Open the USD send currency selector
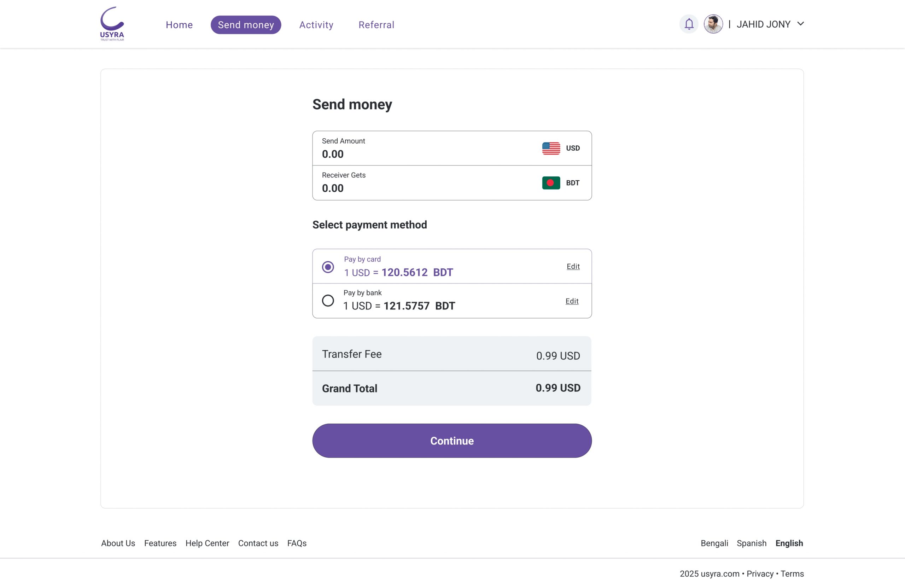This screenshot has width=905, height=588. (572, 149)
